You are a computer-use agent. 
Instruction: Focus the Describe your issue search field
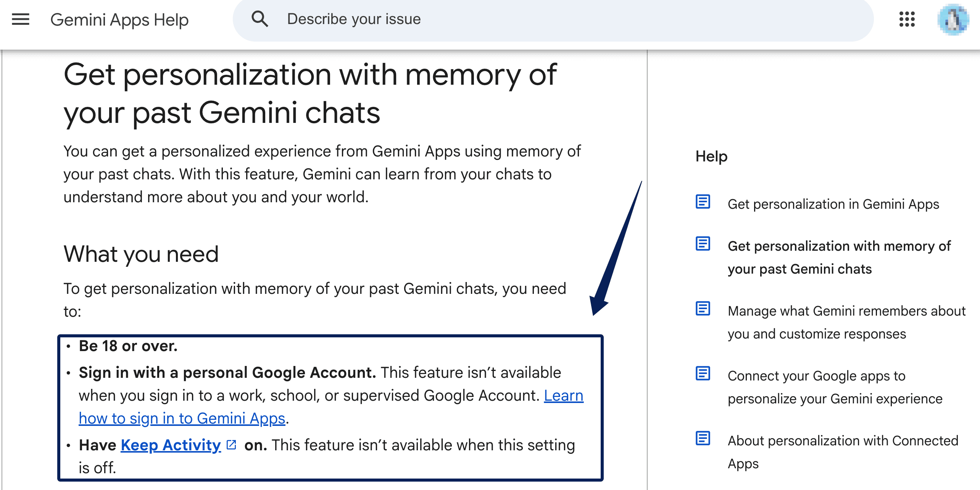(x=553, y=19)
